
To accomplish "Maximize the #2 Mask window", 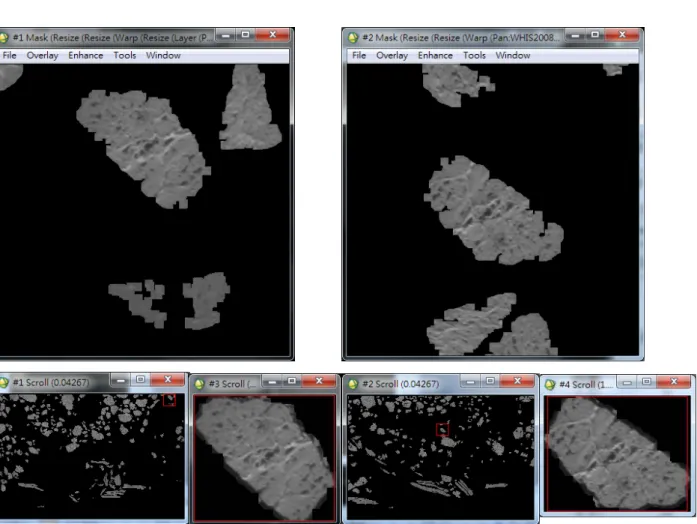I will coord(595,35).
